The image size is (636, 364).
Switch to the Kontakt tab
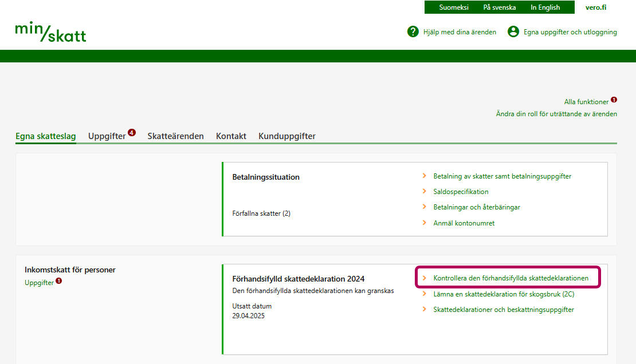[x=231, y=136]
